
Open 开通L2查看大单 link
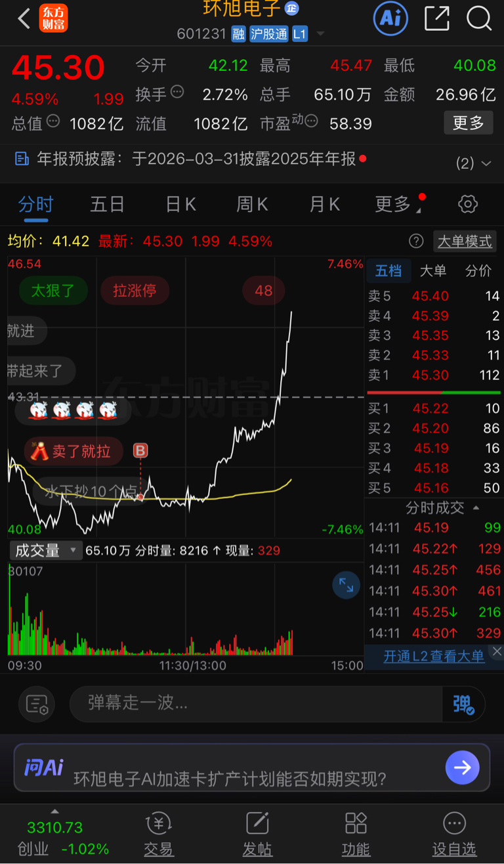click(x=434, y=656)
